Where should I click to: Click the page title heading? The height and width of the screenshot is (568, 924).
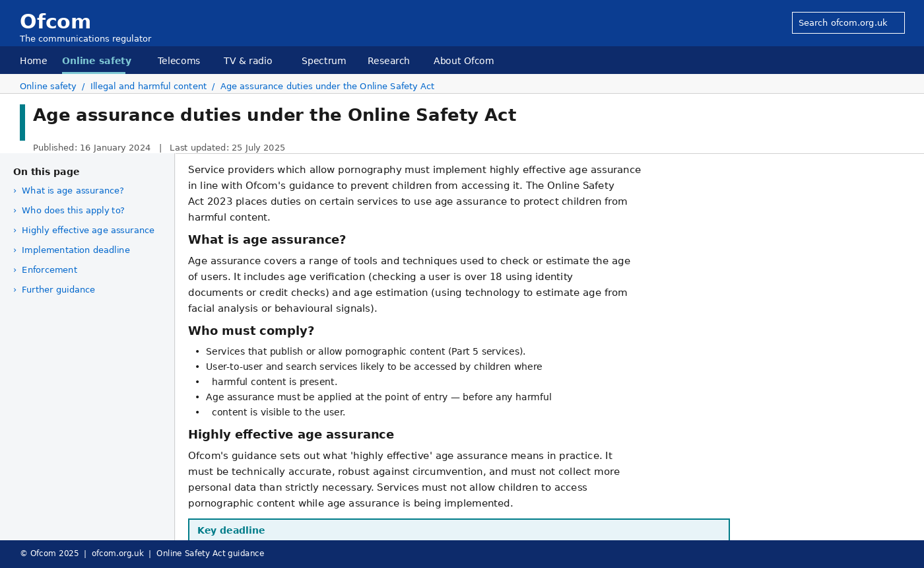275,115
